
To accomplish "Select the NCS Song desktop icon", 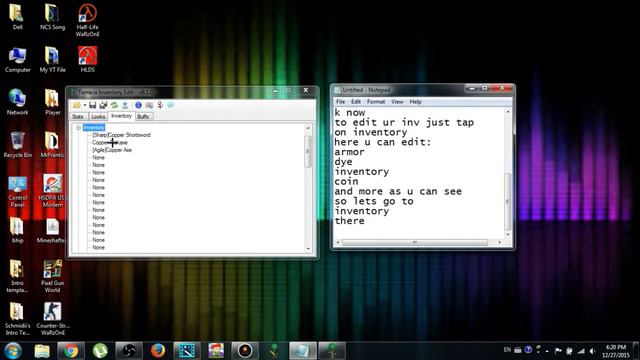I will [52, 16].
